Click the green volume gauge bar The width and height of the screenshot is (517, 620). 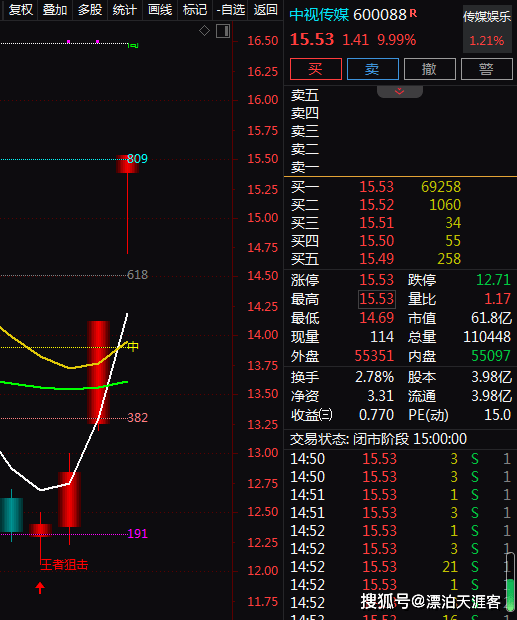click(510, 582)
